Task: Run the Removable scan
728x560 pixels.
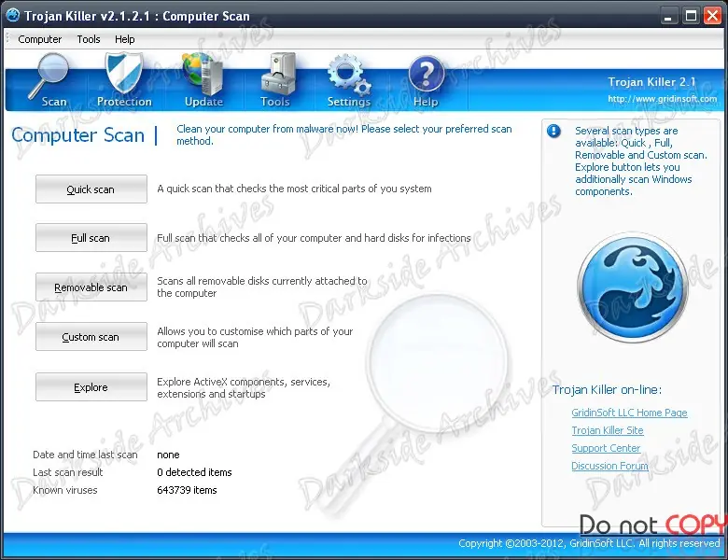Action: (x=91, y=287)
